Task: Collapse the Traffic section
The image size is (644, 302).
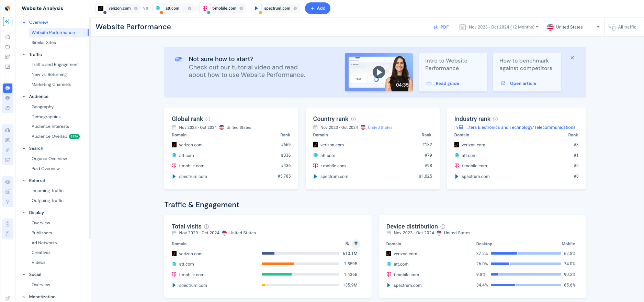Action: tap(24, 55)
